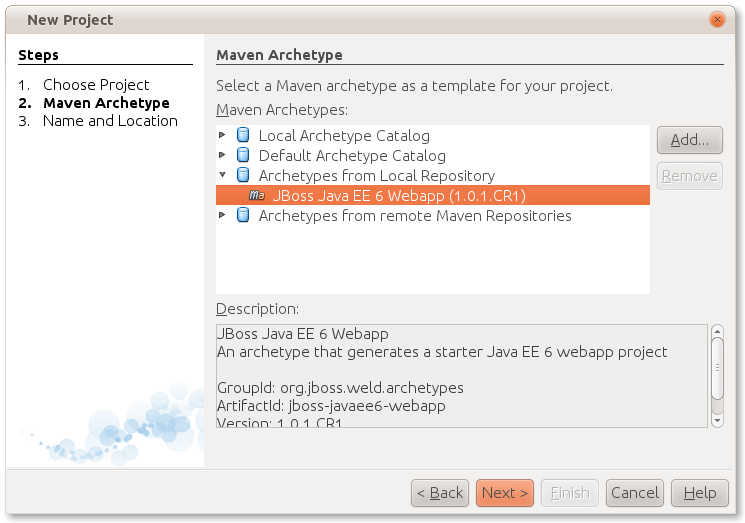Go back with the < Back button

point(440,493)
